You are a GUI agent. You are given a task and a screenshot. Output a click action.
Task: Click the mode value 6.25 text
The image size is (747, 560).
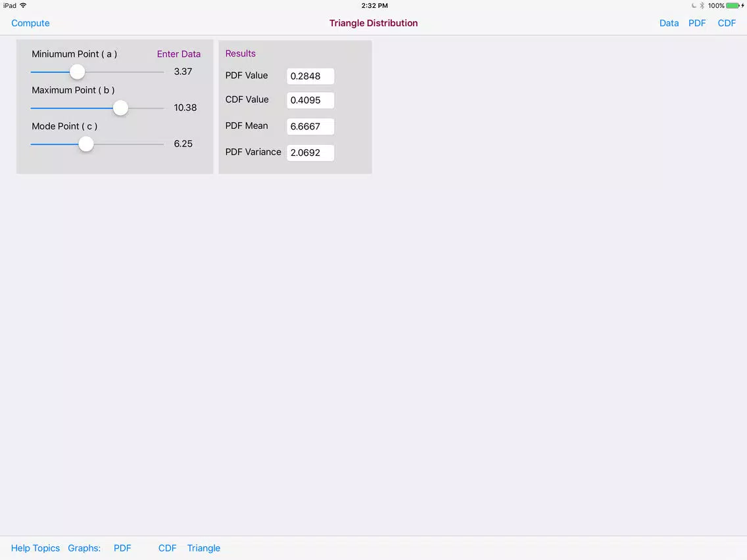click(x=183, y=144)
